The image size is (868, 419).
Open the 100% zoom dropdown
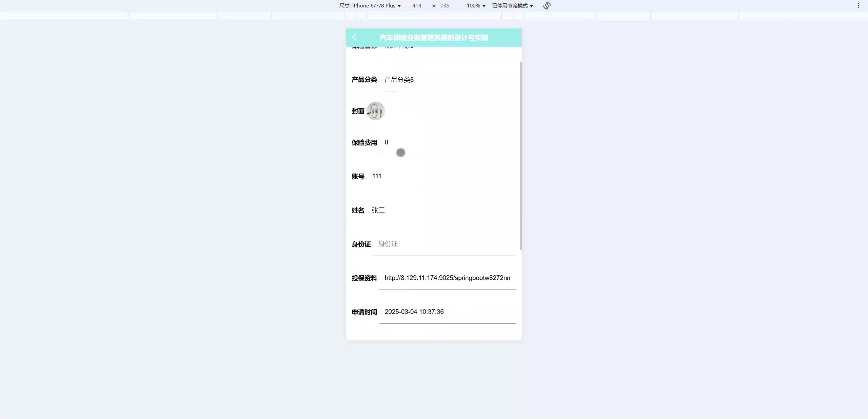pyautogui.click(x=476, y=6)
